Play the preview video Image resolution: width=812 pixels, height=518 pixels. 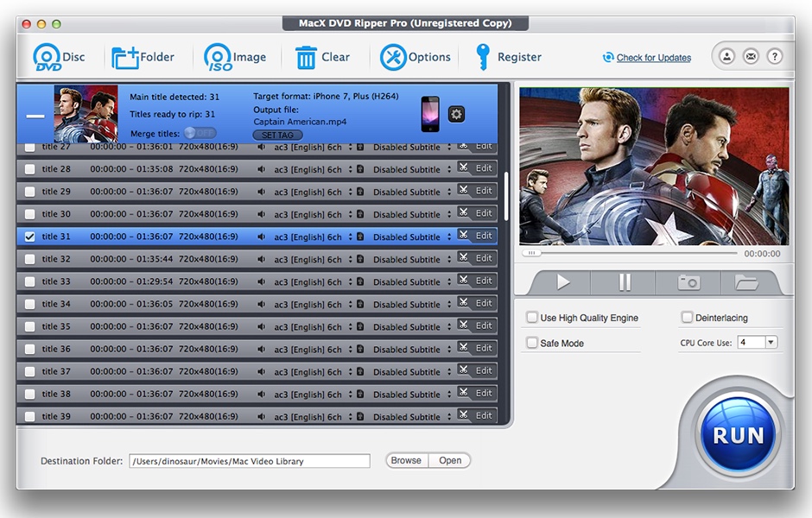pos(562,282)
